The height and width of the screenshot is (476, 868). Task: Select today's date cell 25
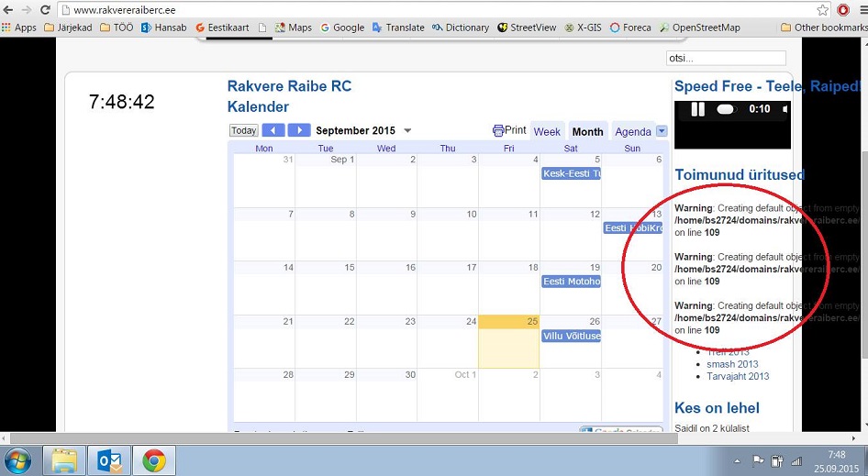[x=508, y=341]
